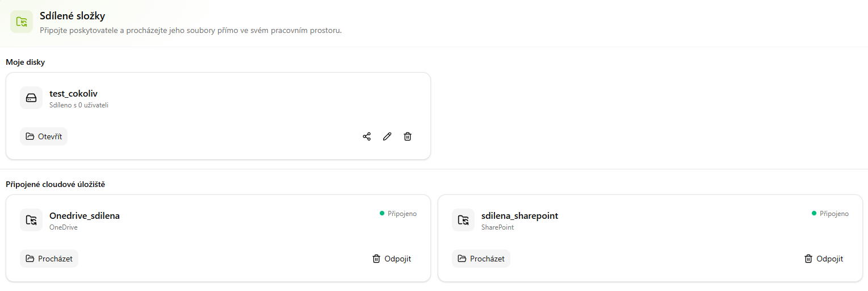Browse Onedrive_sdilena with Procházet

click(49, 259)
